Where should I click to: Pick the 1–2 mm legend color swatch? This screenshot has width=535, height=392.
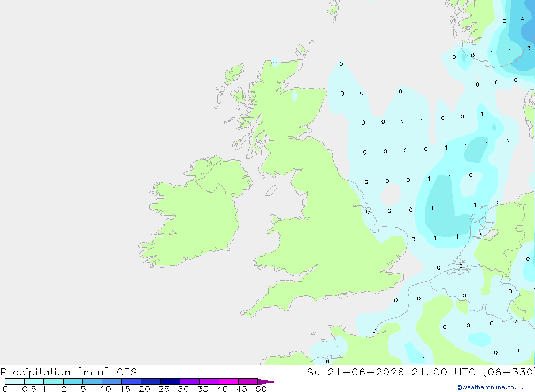pos(53,381)
